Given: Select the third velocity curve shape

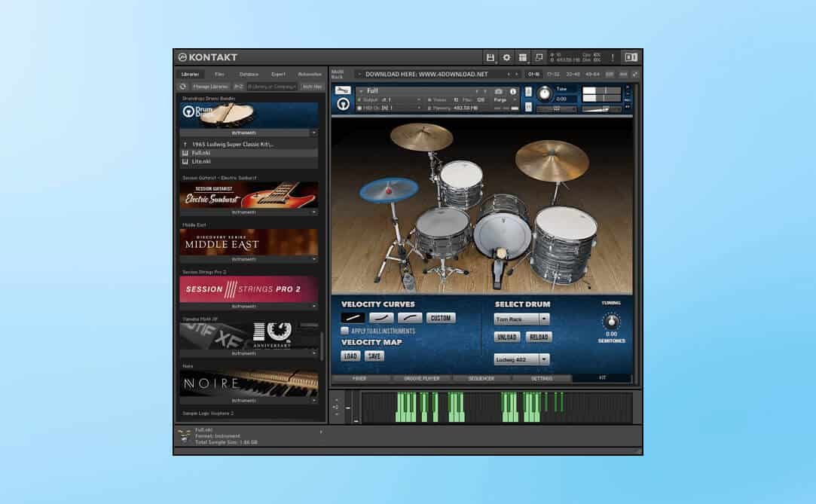Looking at the screenshot, I should (x=410, y=318).
